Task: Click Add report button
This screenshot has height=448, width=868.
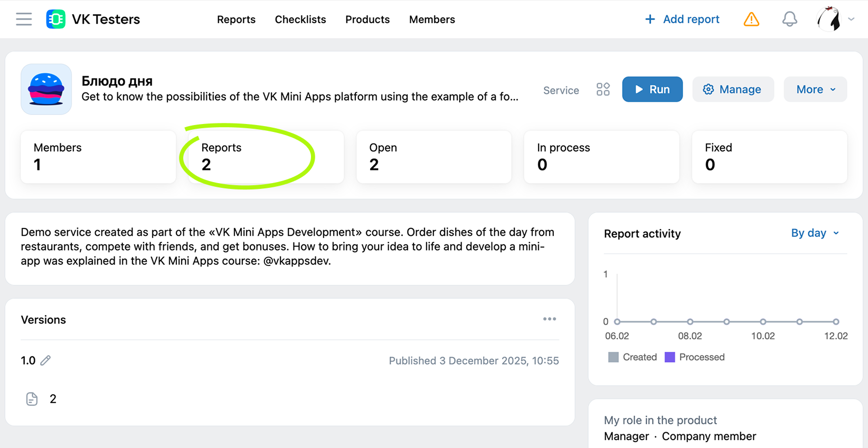Action: (x=682, y=19)
